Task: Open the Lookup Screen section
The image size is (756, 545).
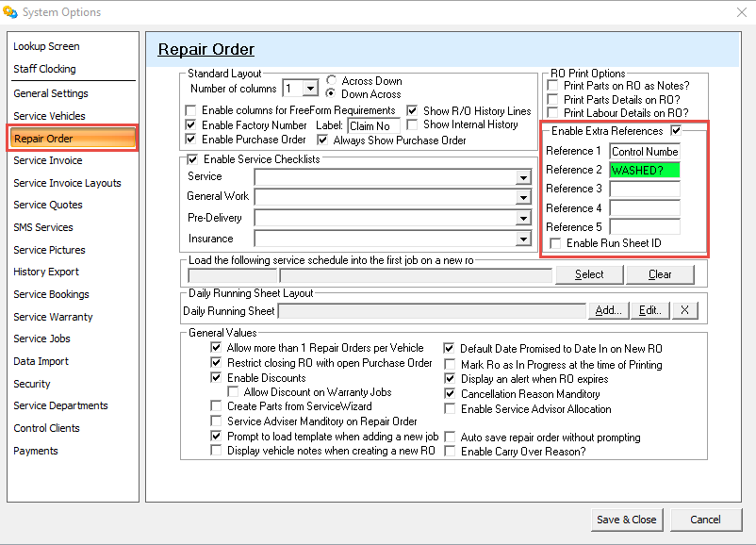Action: [46, 46]
